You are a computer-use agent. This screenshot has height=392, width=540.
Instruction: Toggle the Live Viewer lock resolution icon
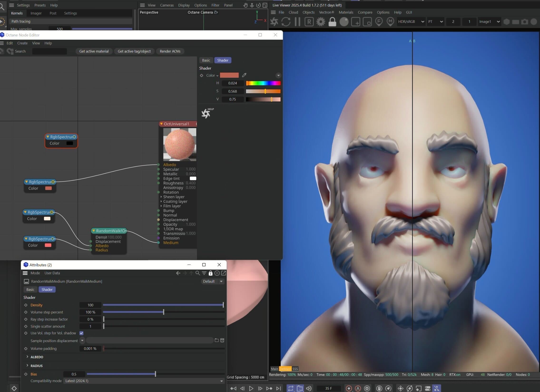[x=332, y=22]
